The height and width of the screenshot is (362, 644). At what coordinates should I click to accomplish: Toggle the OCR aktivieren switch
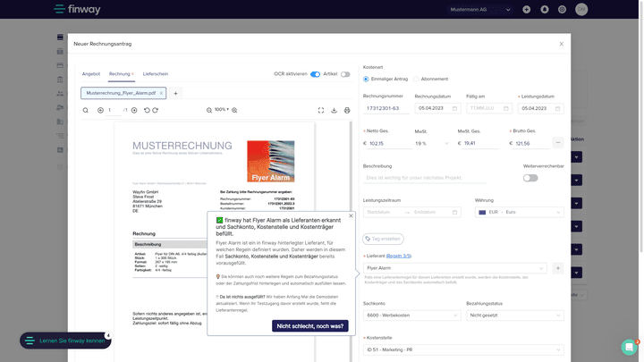point(315,74)
